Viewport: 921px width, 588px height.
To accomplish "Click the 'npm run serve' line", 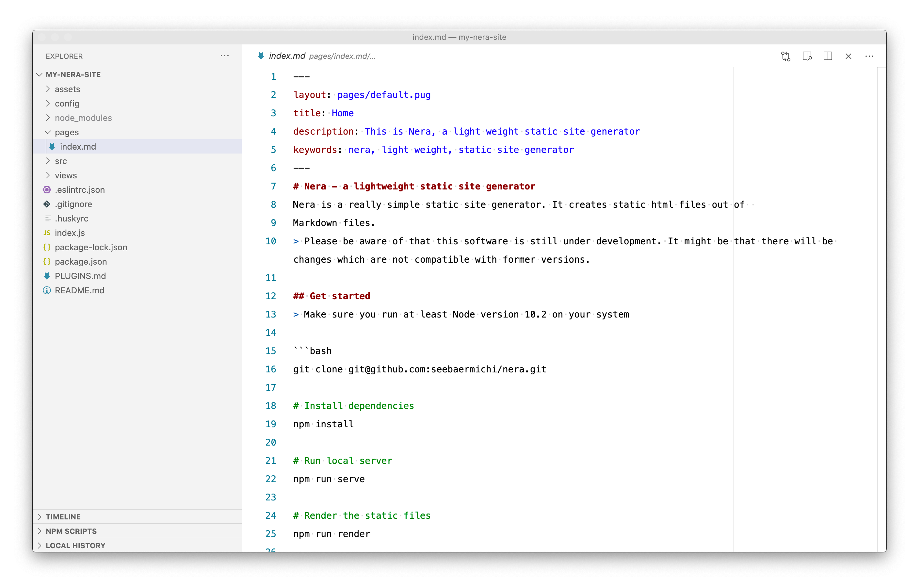I will [329, 479].
